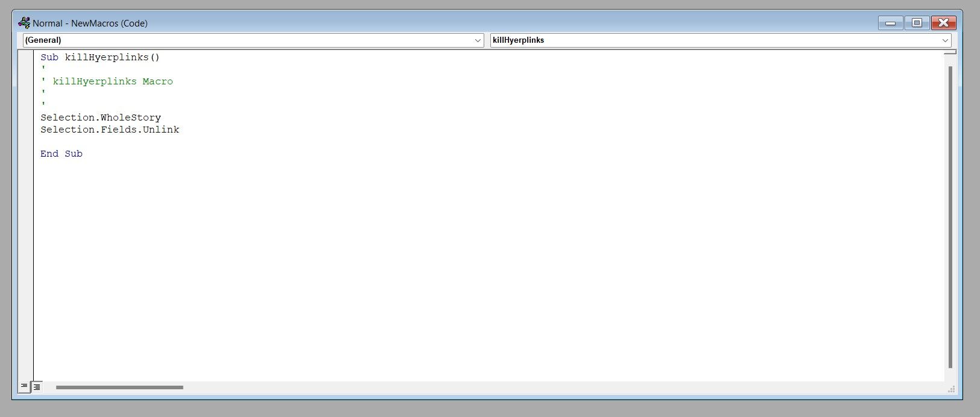Click the 'End Sub' line
This screenshot has width=980, height=417.
pyautogui.click(x=62, y=154)
